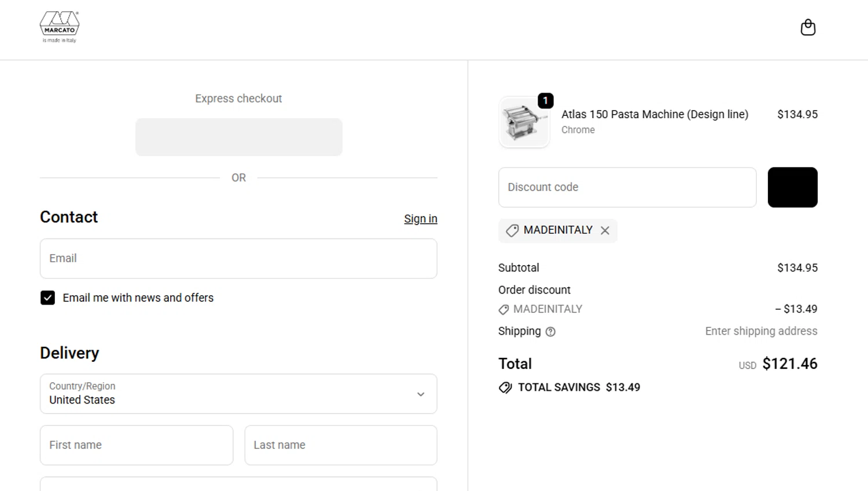The image size is (868, 491).
Task: Click the Express checkout button placeholder
Action: click(x=239, y=137)
